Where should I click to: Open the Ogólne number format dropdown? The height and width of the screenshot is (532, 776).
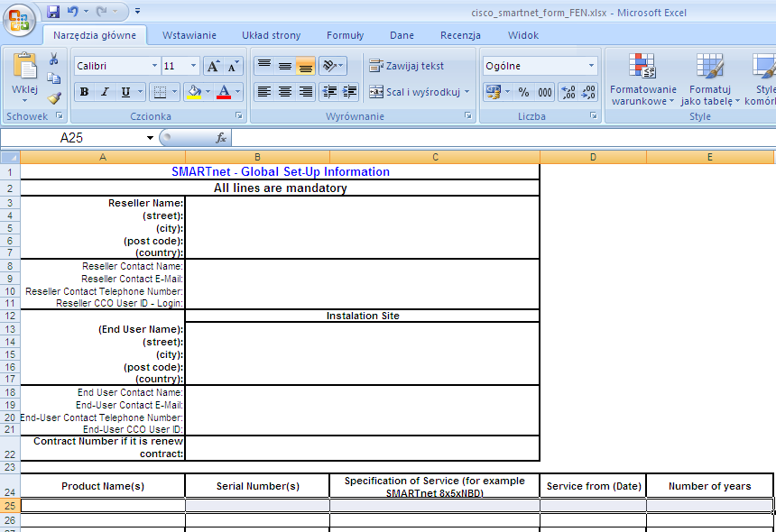591,66
